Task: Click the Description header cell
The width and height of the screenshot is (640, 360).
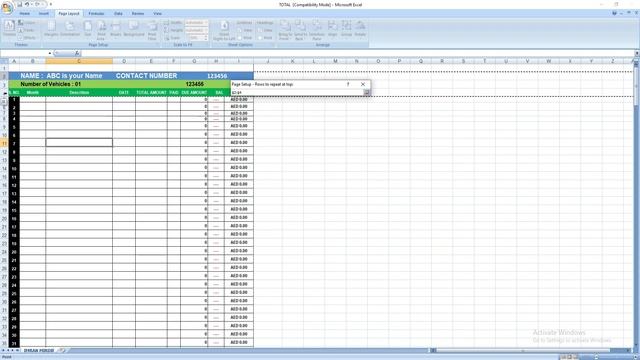Action: coord(79,93)
